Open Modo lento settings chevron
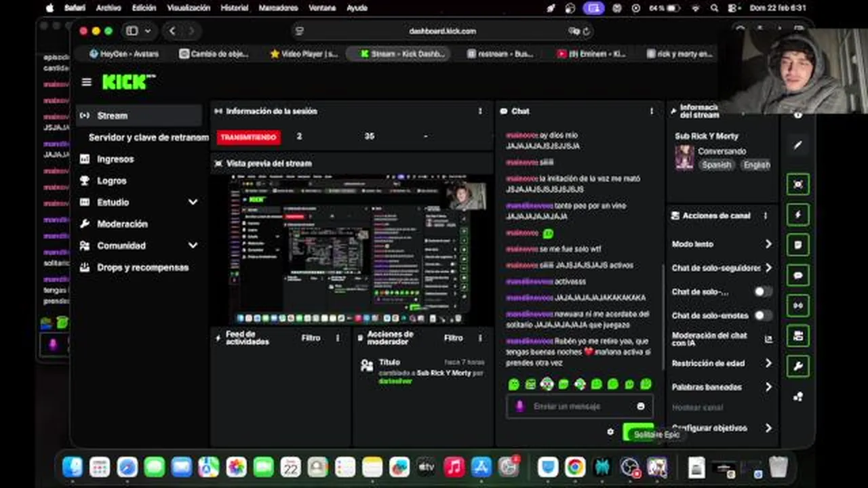 (768, 244)
